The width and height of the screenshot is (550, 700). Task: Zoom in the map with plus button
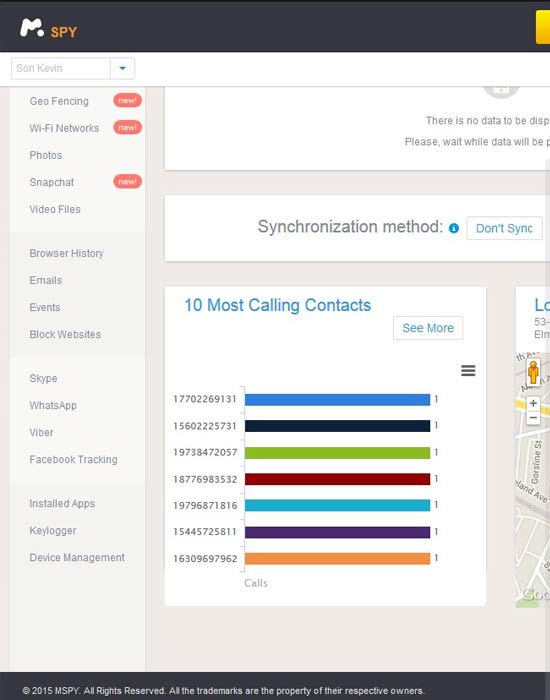click(533, 403)
